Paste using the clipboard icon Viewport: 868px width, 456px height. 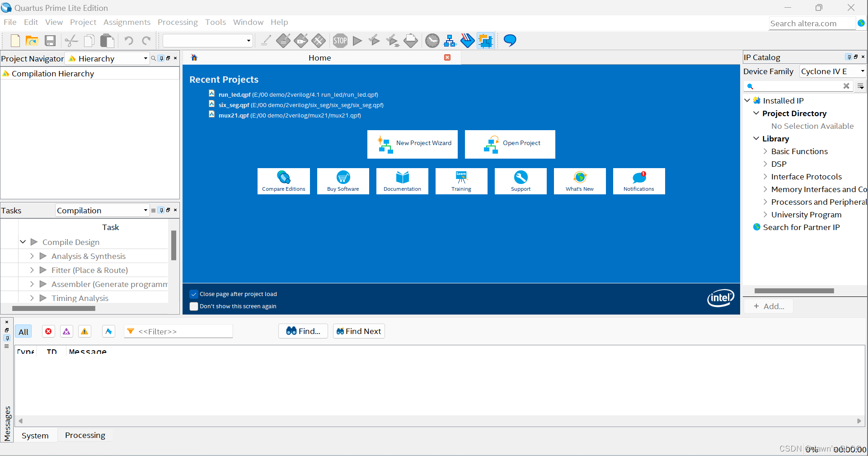coord(107,41)
